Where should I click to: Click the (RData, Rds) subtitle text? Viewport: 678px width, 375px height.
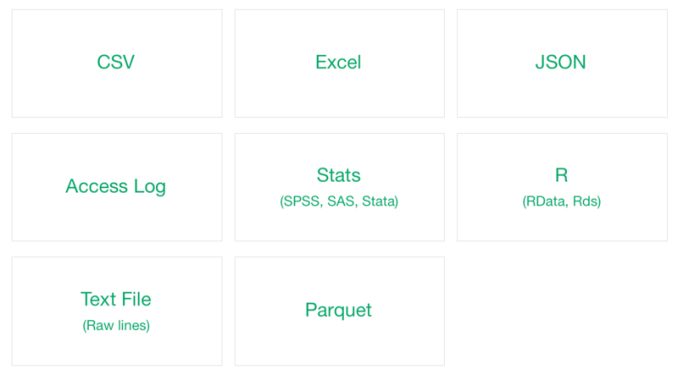point(562,202)
